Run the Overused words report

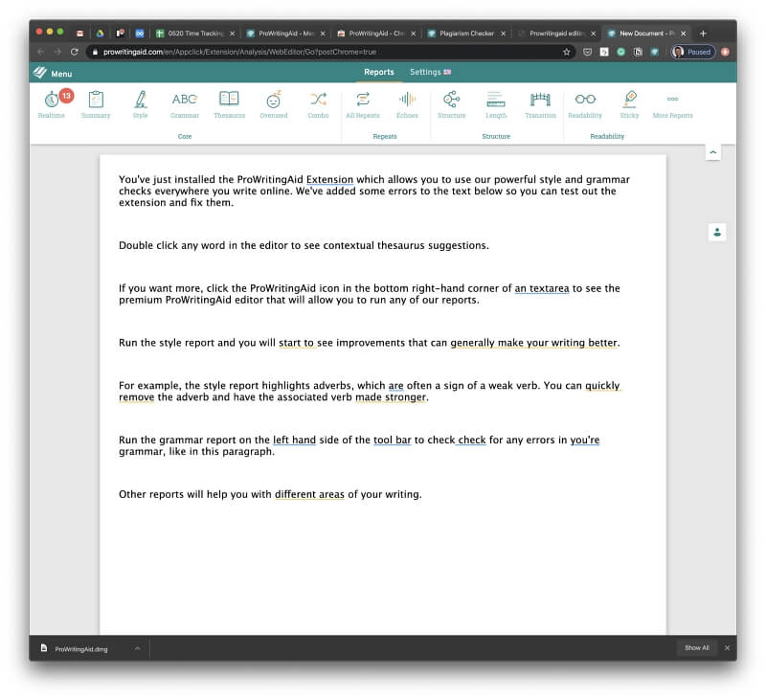274,104
